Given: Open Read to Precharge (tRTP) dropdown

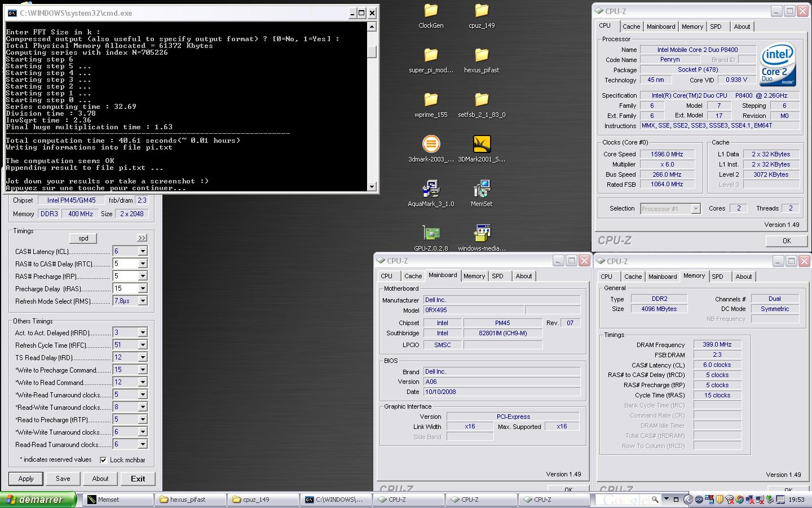Looking at the screenshot, I should (x=143, y=419).
